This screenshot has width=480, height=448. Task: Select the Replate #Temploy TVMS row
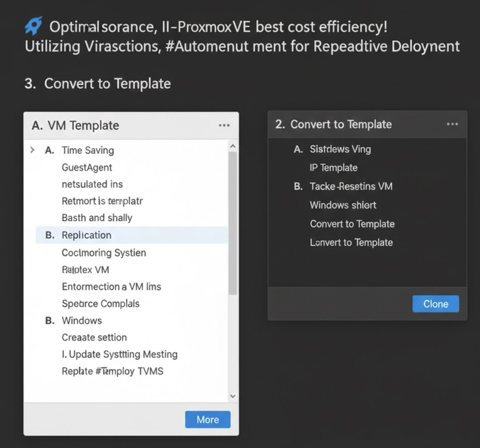pyautogui.click(x=112, y=371)
